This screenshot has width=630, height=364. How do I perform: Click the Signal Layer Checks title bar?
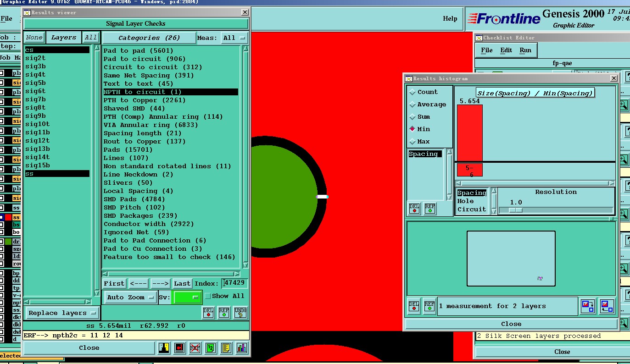click(136, 24)
